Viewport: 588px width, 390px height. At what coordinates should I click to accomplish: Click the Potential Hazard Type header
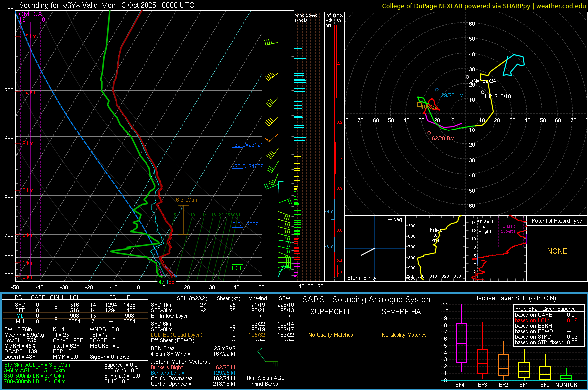[x=557, y=221]
